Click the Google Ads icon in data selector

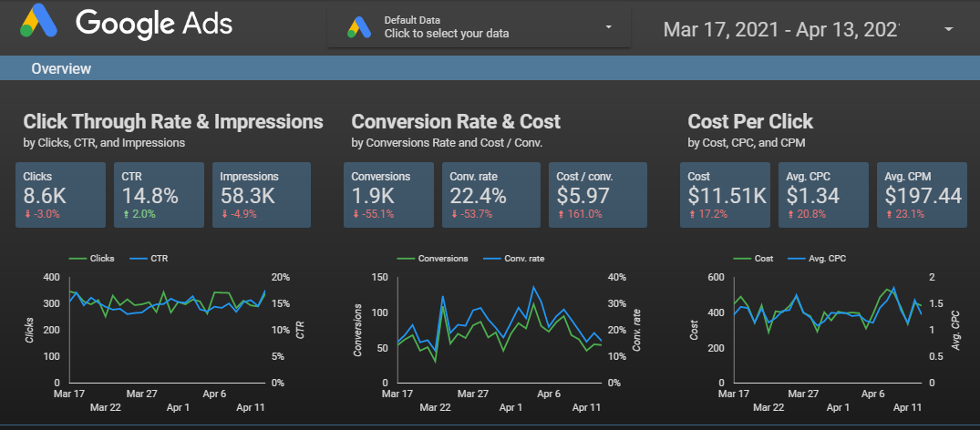tap(359, 27)
